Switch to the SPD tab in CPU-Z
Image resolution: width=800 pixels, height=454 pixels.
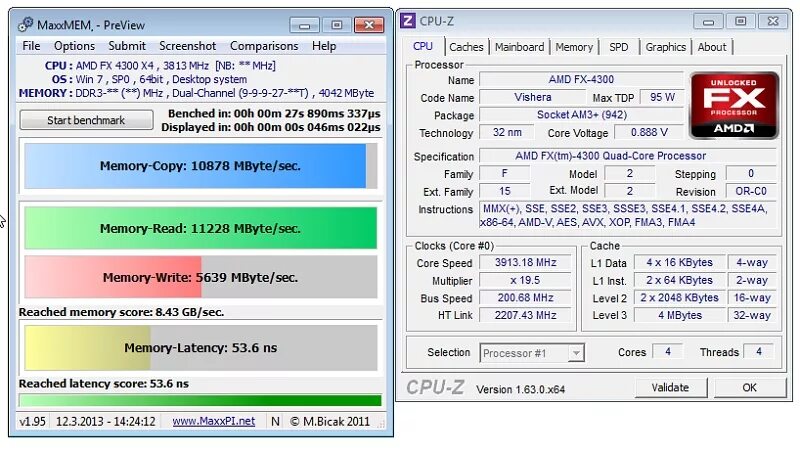coord(618,47)
